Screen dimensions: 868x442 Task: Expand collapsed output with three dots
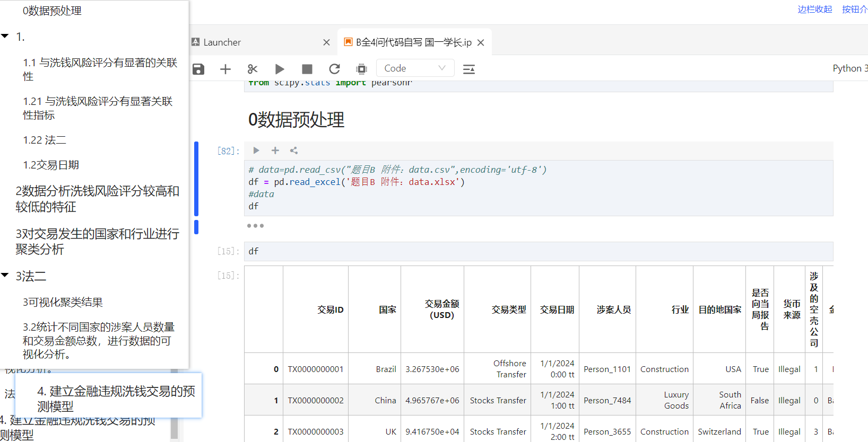(255, 226)
